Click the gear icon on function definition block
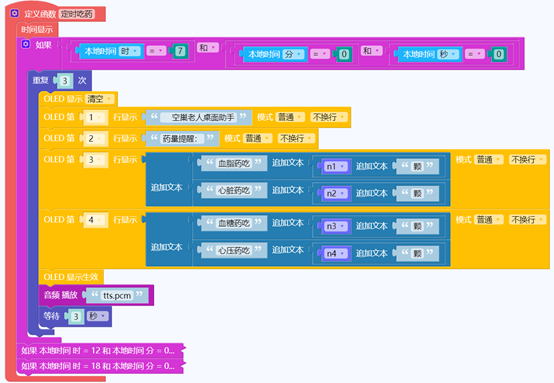 (14, 13)
